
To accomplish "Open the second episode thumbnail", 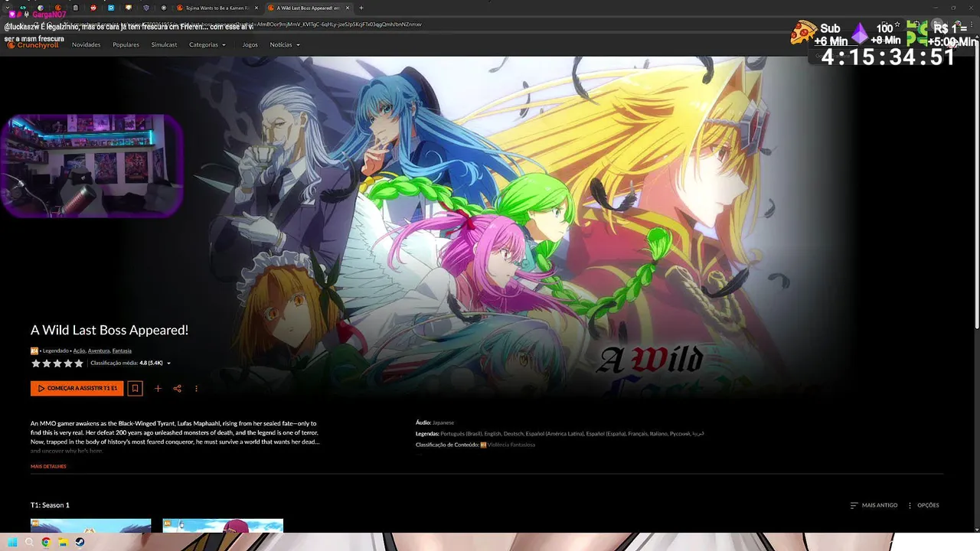I will pyautogui.click(x=223, y=525).
